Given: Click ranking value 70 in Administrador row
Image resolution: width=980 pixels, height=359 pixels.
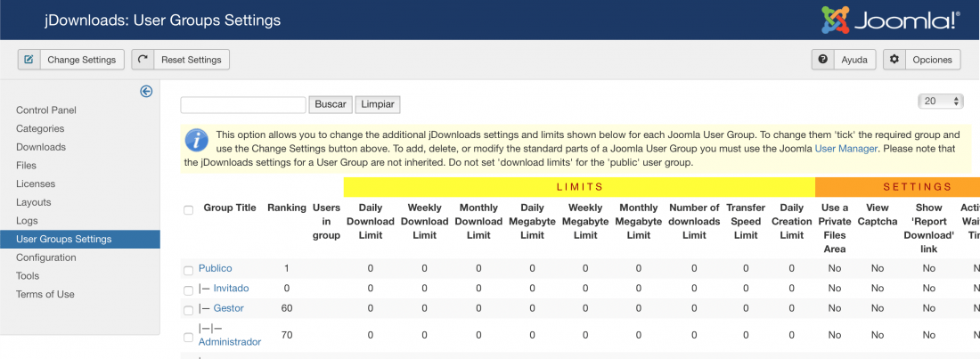Looking at the screenshot, I should pos(287,335).
